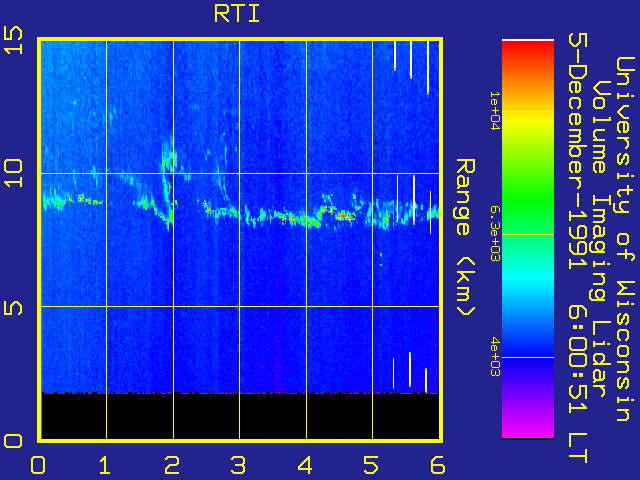640x480 pixels.
Task: Click the 4e+03 color scale label
Action: coord(494,357)
